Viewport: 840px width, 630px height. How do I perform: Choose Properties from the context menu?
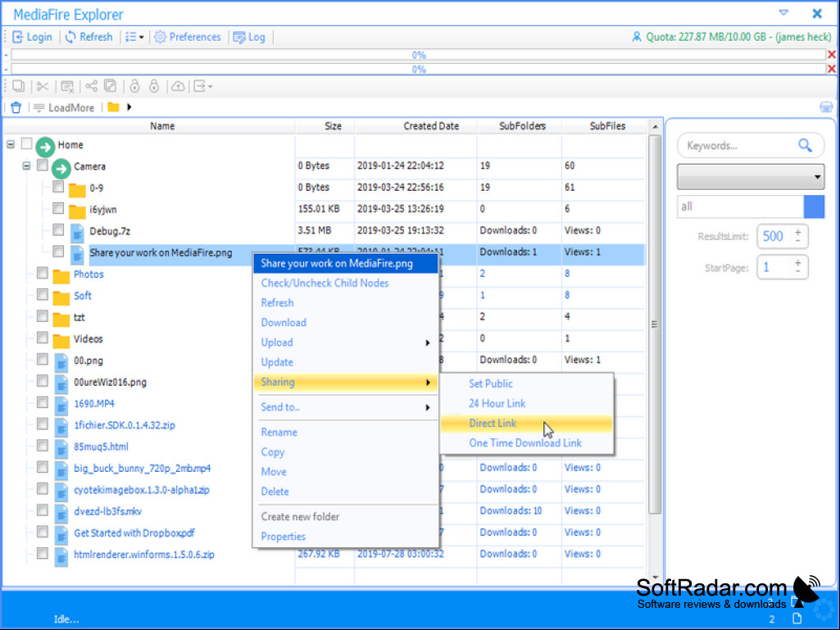(346, 537)
